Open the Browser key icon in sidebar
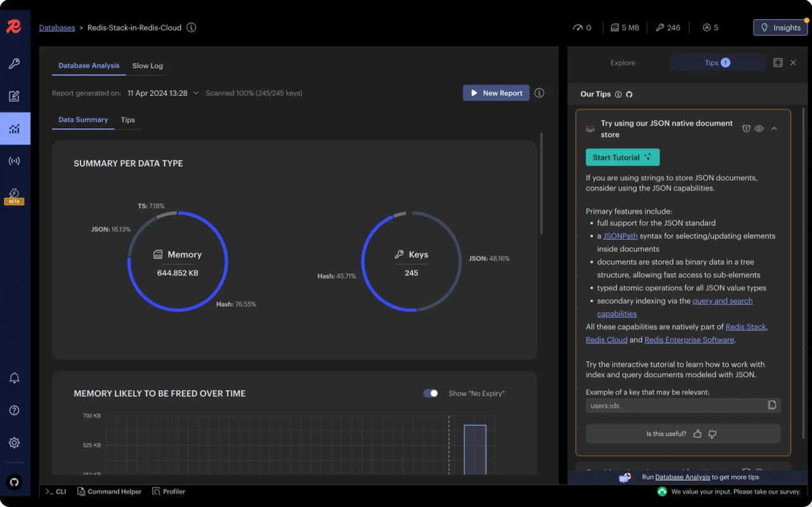 tap(14, 63)
